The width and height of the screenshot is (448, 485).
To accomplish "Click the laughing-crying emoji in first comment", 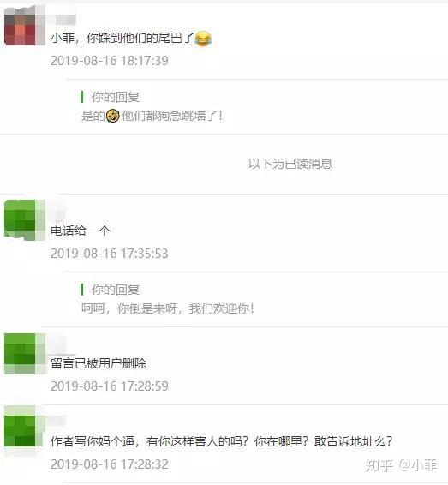I will click(203, 39).
